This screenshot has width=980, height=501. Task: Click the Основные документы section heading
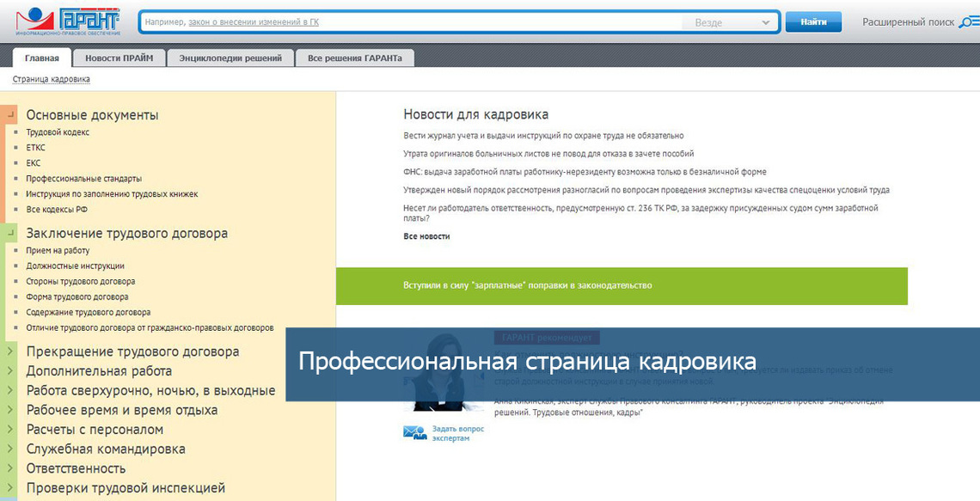point(92,115)
